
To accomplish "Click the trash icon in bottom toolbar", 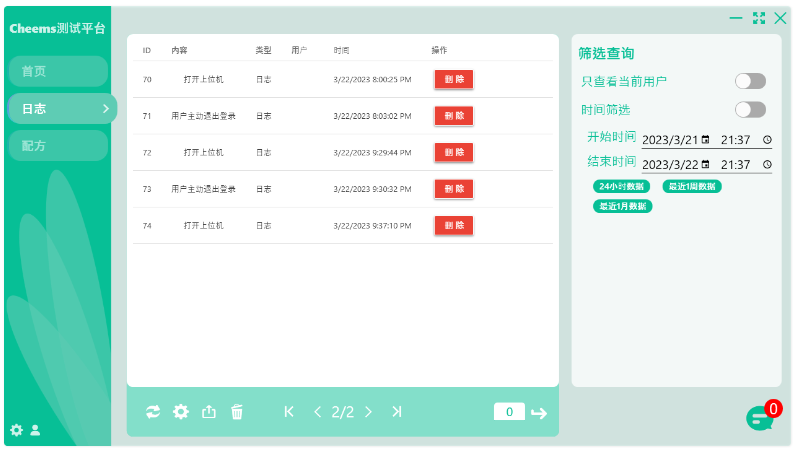I will [x=237, y=412].
